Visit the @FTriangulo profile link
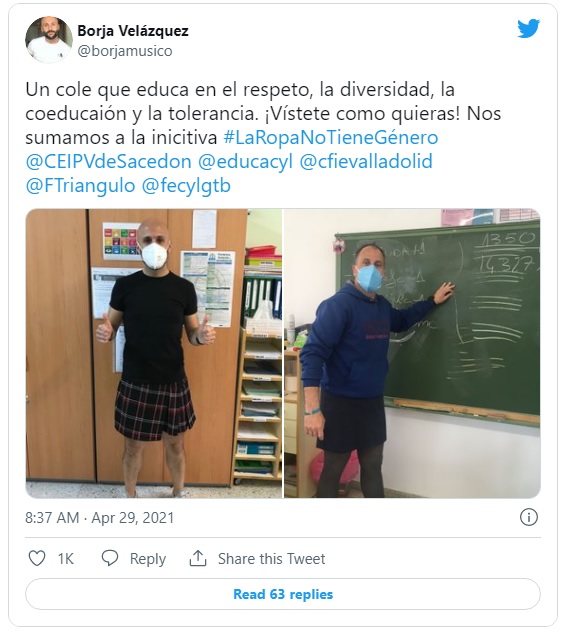Image resolution: width=565 pixels, height=633 pixels. pos(80,186)
